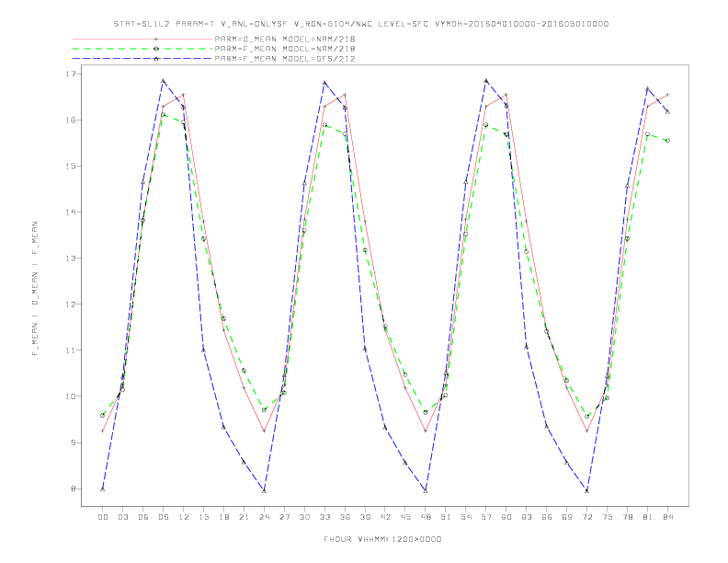Screen dimensions: 728x563
Task: Click y-axis tick label 14
Action: pos(71,213)
